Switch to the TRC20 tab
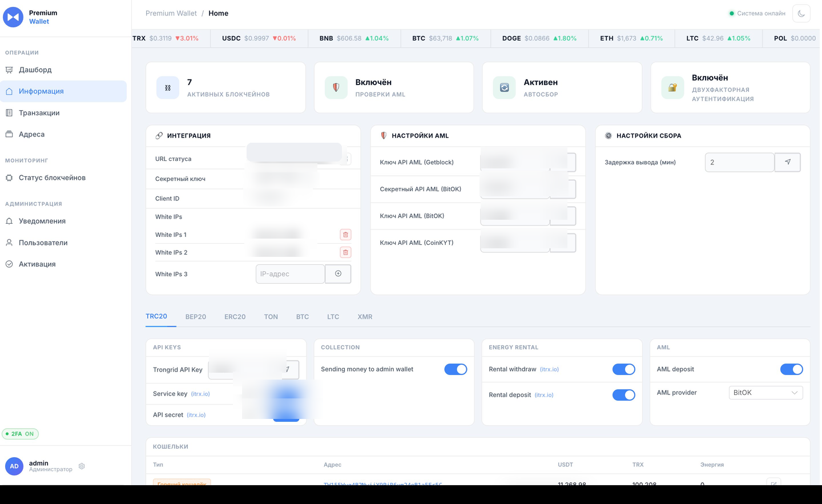This screenshot has width=822, height=504. point(156,316)
